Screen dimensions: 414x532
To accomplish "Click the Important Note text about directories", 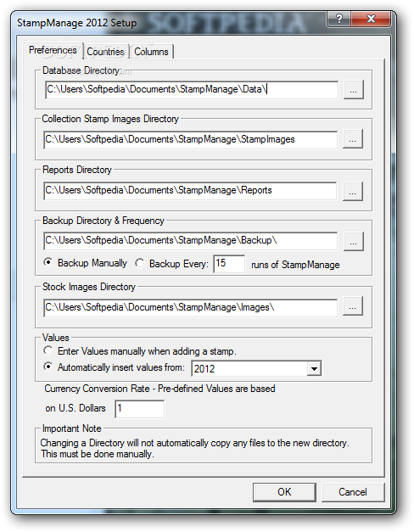I will (x=194, y=448).
